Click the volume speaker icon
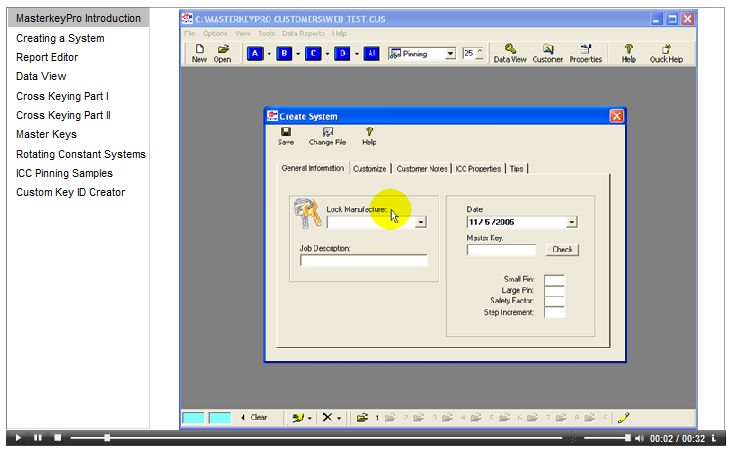This screenshot has height=449, width=733. (x=639, y=438)
